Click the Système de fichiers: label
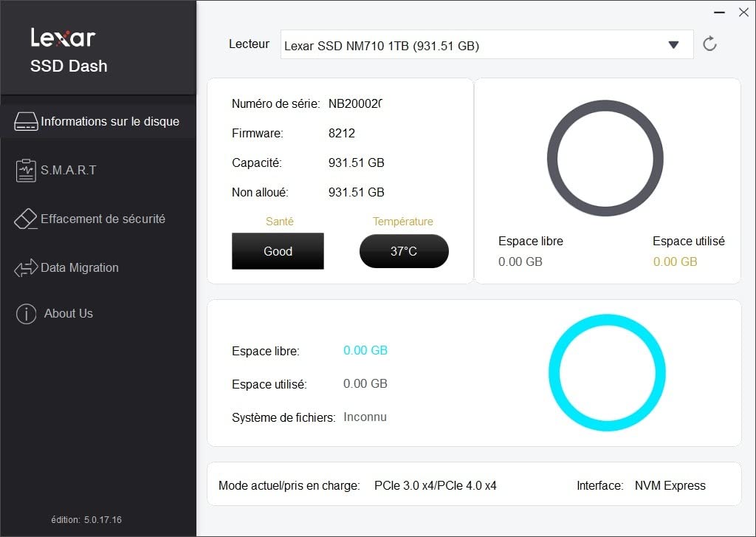Viewport: 756px width, 537px height. tap(283, 417)
